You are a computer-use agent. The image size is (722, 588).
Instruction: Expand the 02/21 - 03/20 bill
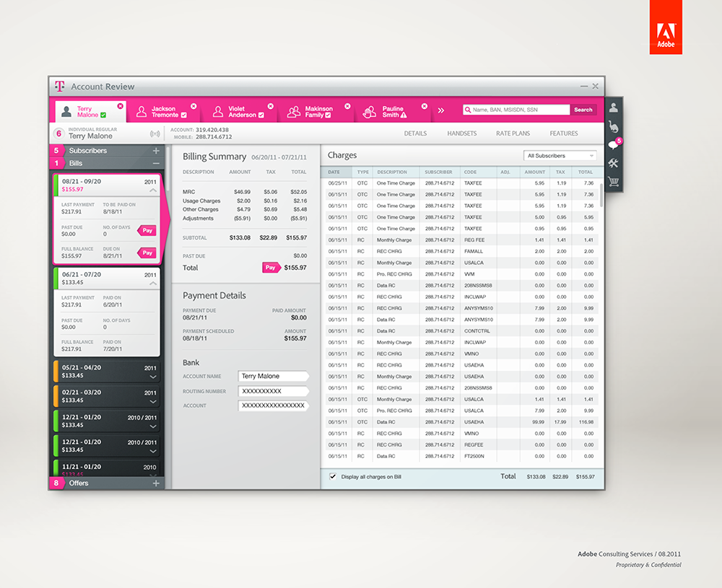click(x=153, y=402)
